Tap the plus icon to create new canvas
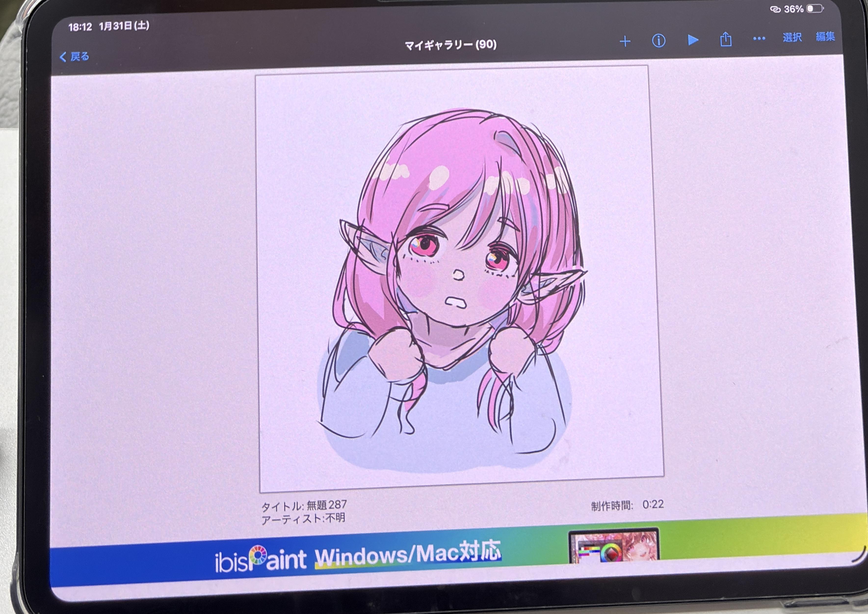The height and width of the screenshot is (614, 868). click(x=625, y=42)
